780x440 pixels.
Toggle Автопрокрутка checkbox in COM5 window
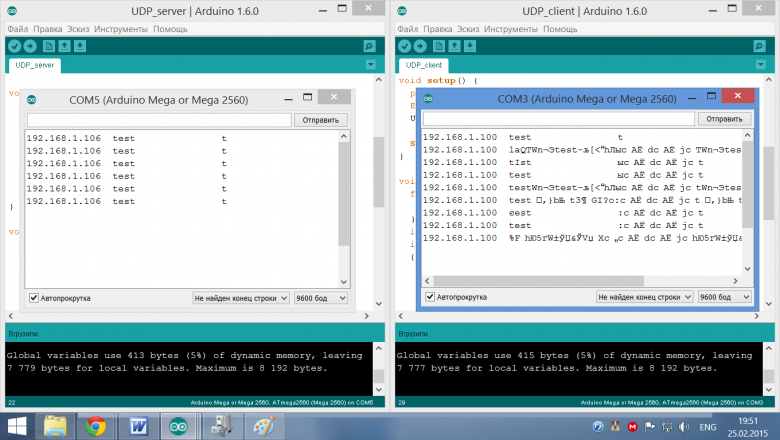click(34, 298)
